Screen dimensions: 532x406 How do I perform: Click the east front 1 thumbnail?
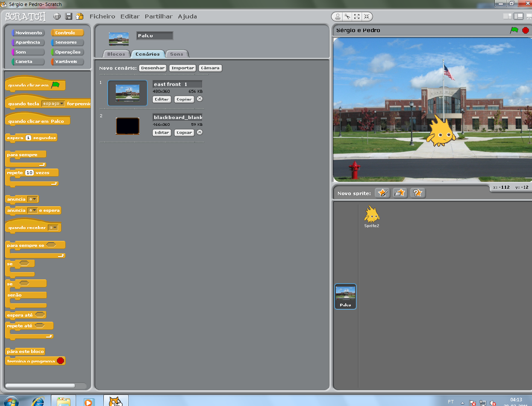coord(127,93)
